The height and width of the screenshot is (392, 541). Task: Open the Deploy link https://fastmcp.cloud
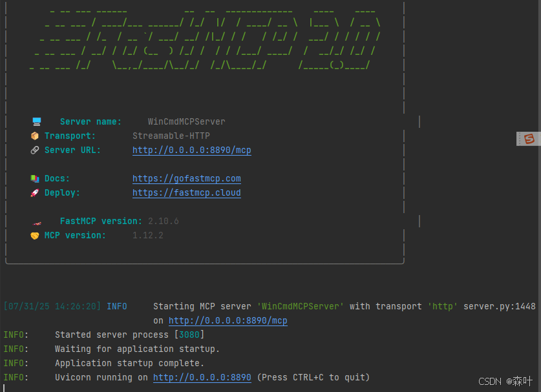187,192
